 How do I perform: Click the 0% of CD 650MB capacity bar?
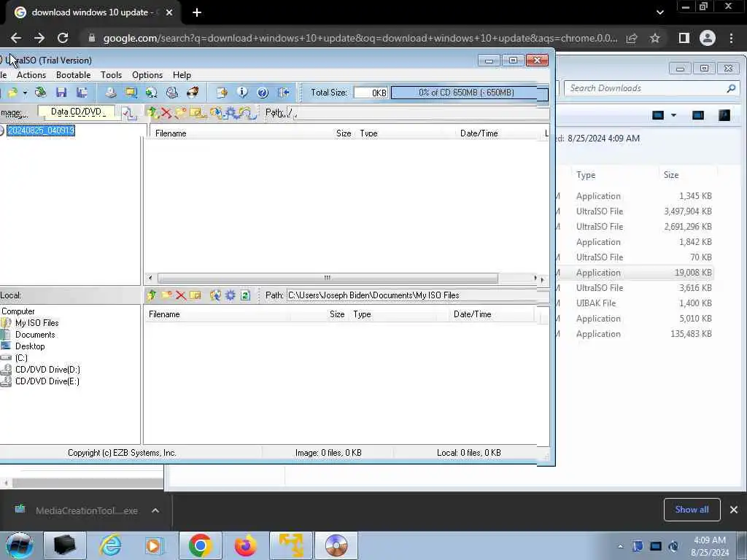[x=469, y=93]
